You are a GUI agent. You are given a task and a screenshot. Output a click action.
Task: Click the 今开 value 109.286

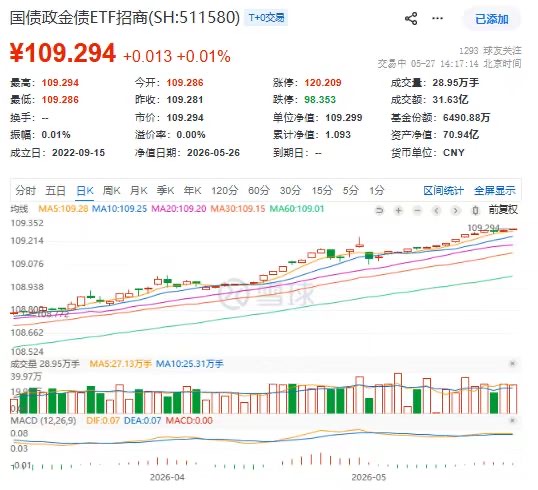[185, 83]
